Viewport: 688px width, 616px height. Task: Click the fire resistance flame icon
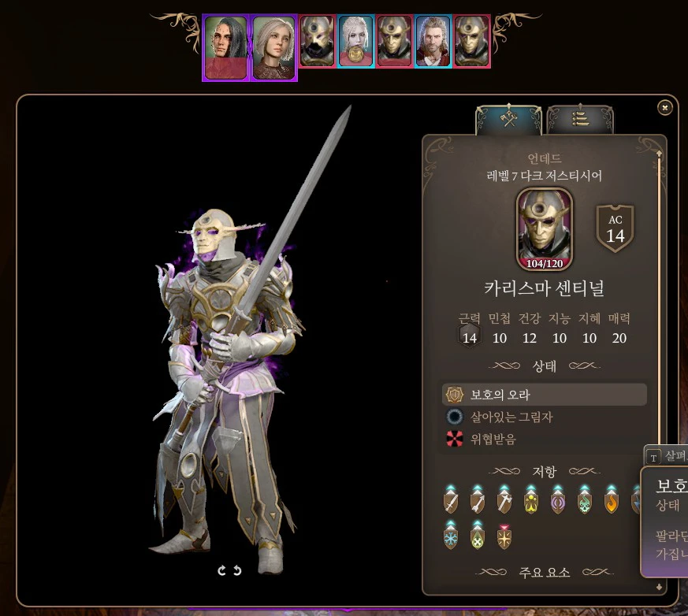click(x=612, y=499)
